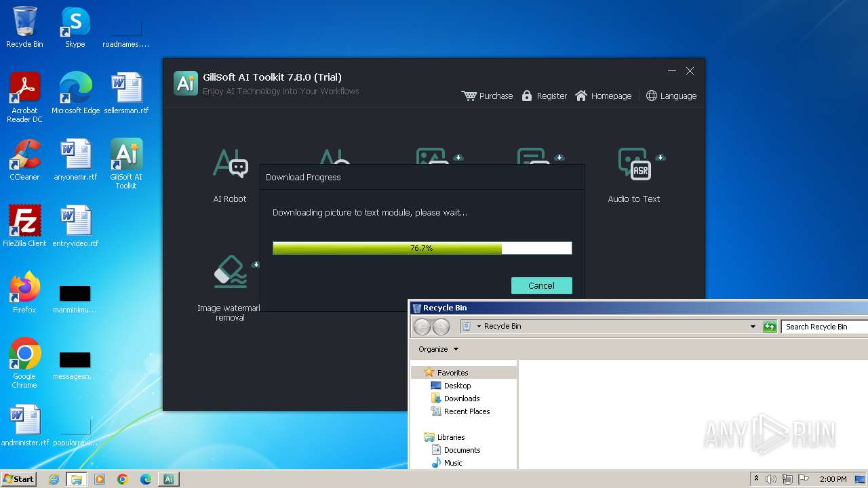
Task: Open Edge from taskbar
Action: click(x=146, y=479)
